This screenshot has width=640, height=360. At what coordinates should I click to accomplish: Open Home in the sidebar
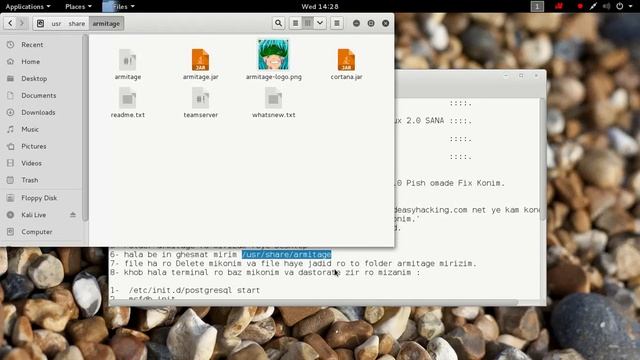42,62
